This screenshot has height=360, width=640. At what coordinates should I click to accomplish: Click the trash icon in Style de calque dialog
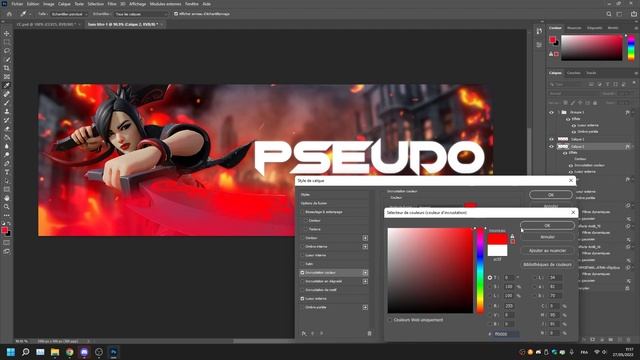tap(369, 333)
